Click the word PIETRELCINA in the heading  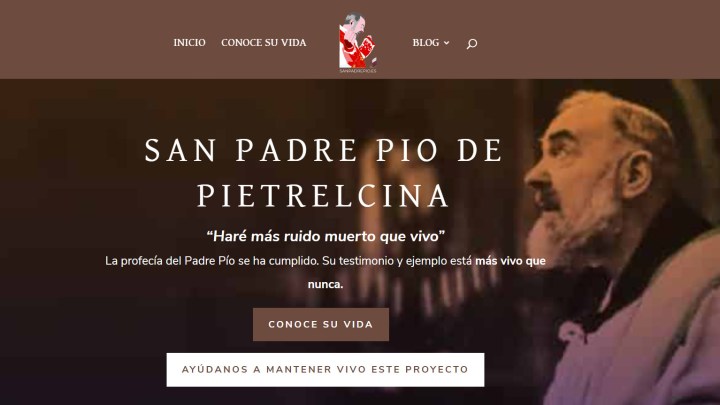323,196
